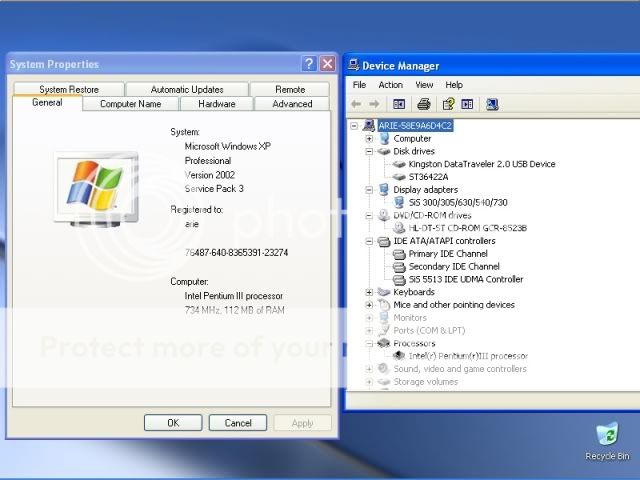Collapse the Display adapters node

pyautogui.click(x=369, y=190)
